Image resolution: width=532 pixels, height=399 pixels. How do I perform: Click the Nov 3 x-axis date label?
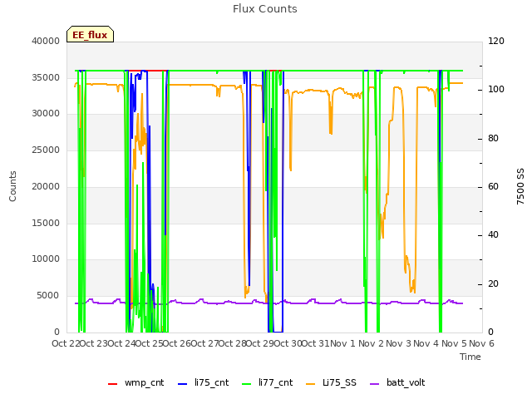(398, 343)
